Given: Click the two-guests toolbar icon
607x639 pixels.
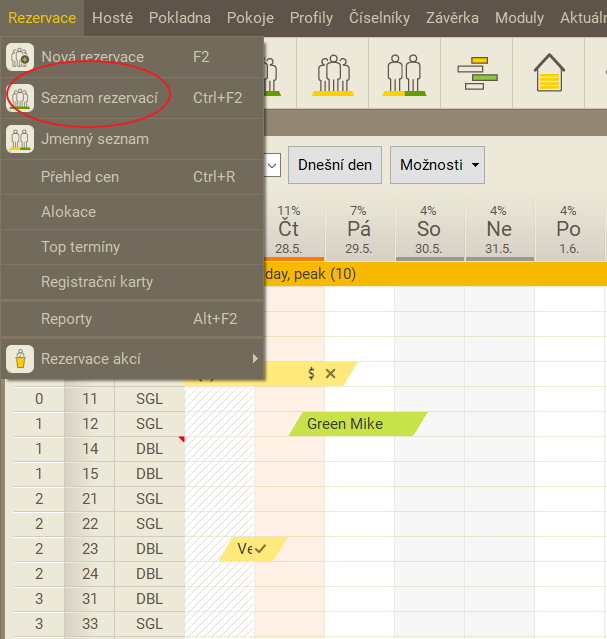Looking at the screenshot, I should [x=405, y=73].
